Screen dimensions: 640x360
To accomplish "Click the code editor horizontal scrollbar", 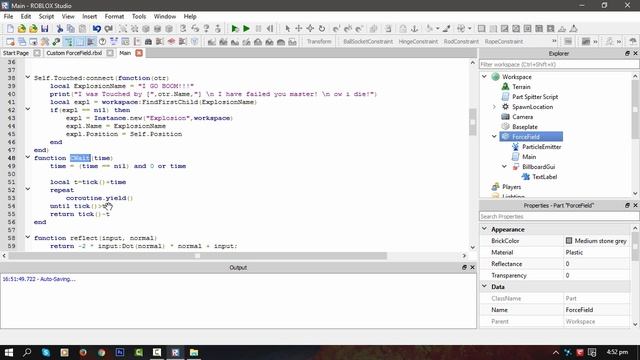I will 198,256.
